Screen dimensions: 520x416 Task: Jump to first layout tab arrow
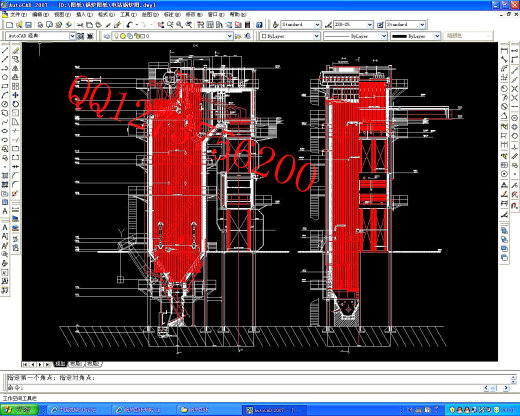25,364
